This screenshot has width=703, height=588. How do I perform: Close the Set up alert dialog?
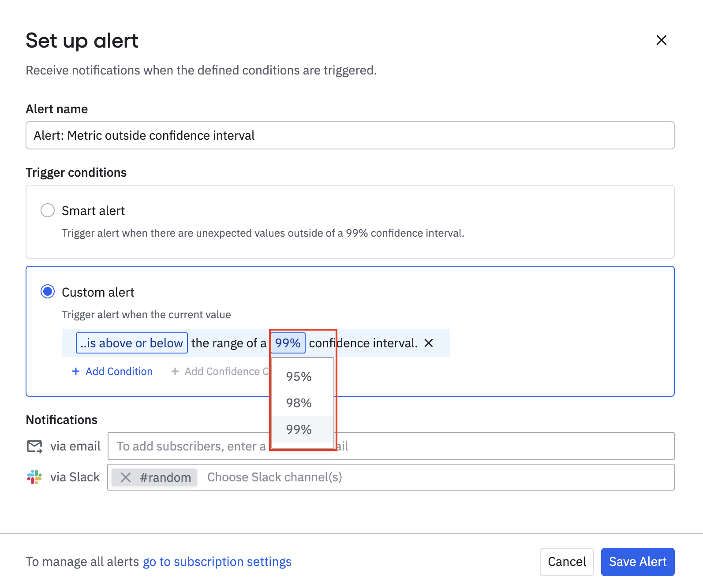tap(661, 40)
